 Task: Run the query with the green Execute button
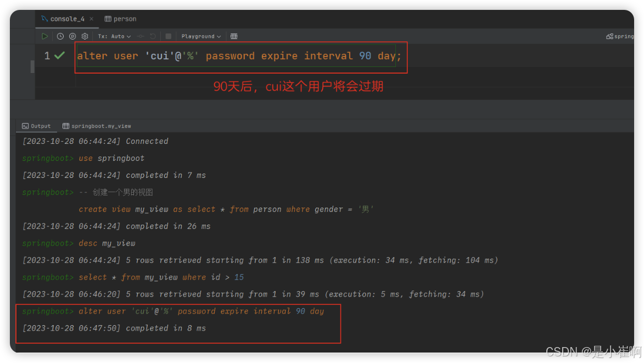point(45,36)
